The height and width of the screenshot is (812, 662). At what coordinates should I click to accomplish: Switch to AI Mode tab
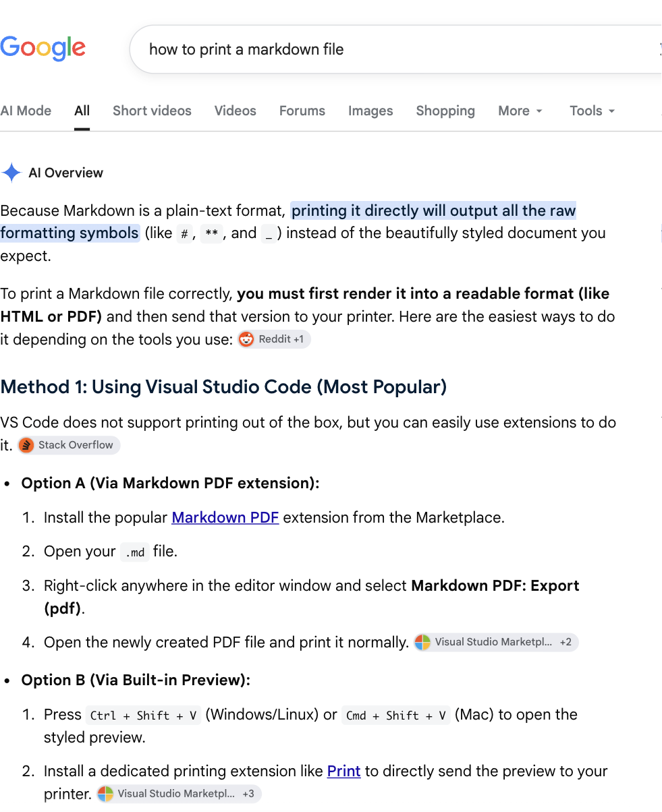pyautogui.click(x=26, y=111)
